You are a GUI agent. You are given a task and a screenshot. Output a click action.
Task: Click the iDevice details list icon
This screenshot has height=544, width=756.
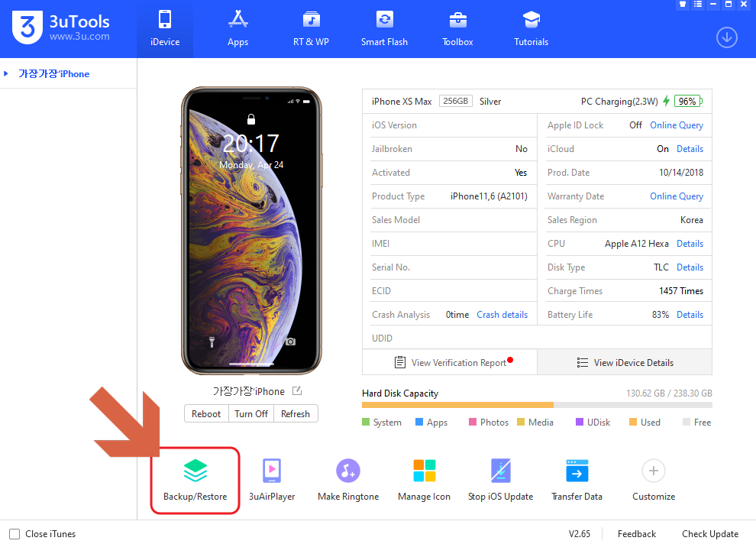click(x=582, y=363)
